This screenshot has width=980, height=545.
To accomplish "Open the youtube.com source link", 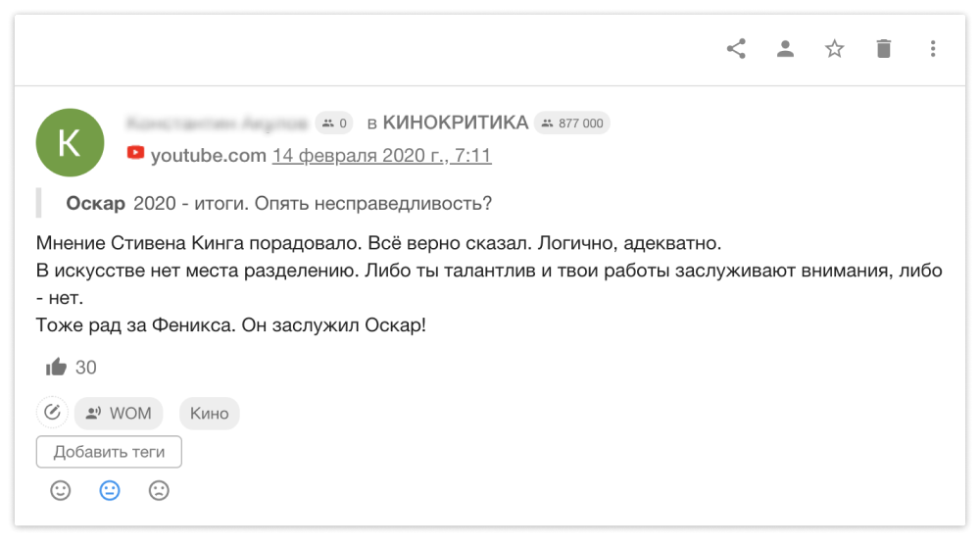I will coord(208,155).
